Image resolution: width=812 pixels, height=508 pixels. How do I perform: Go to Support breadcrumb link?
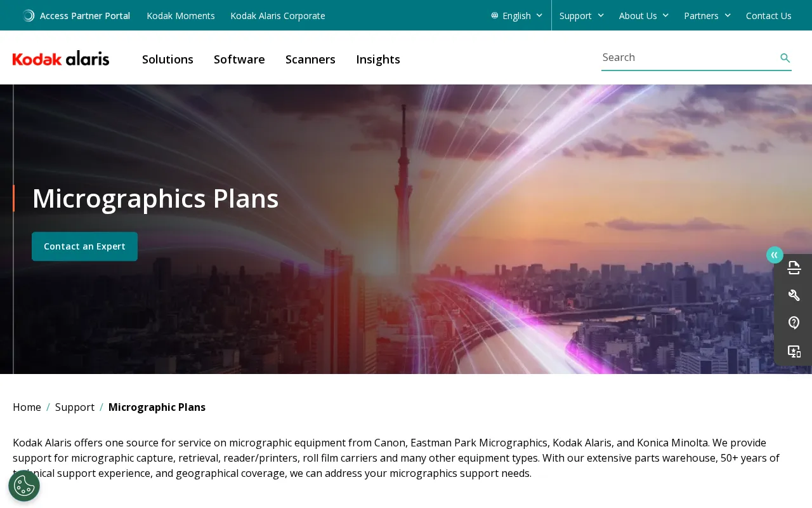point(75,407)
